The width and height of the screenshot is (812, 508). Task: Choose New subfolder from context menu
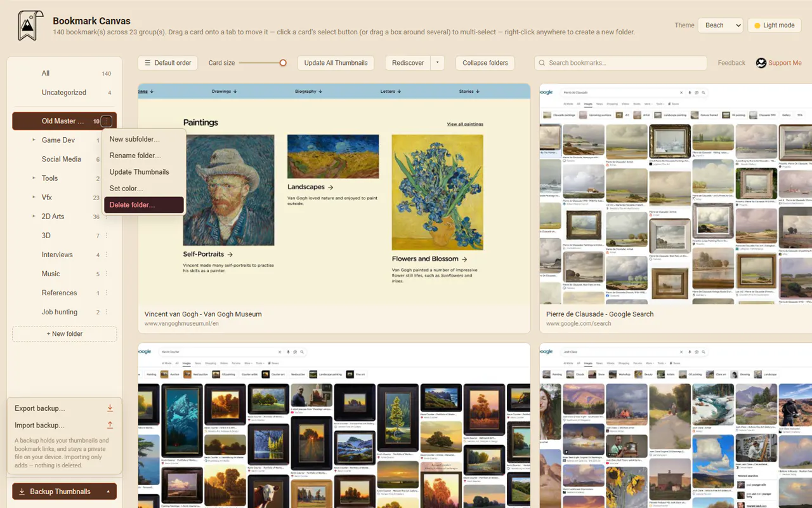pos(144,139)
